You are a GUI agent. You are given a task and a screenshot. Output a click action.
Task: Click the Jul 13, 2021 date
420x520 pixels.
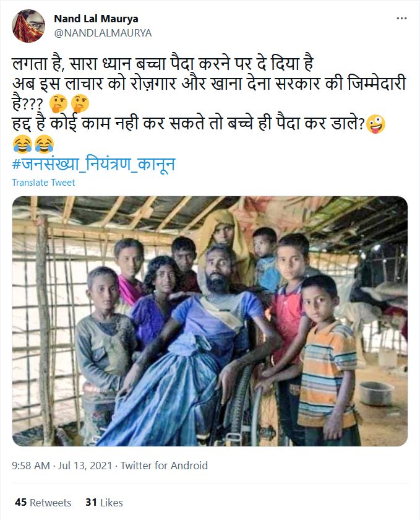[85, 466]
